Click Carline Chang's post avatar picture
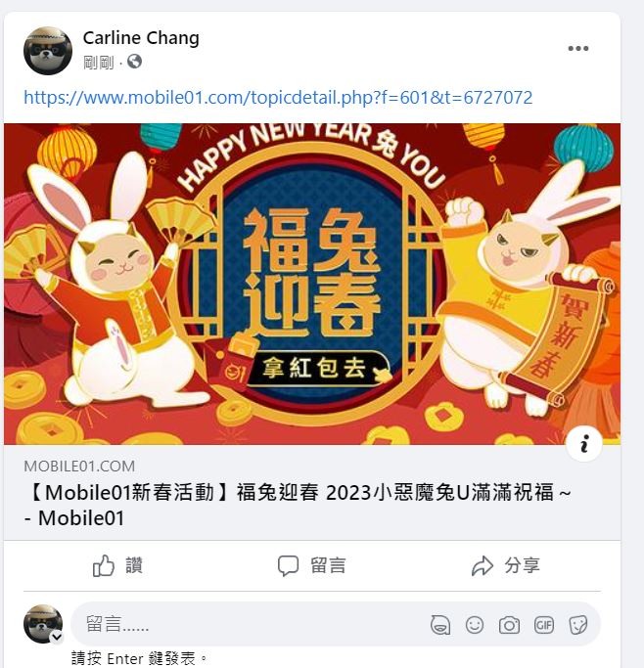Viewport: 644px width, 668px height. coord(48,51)
